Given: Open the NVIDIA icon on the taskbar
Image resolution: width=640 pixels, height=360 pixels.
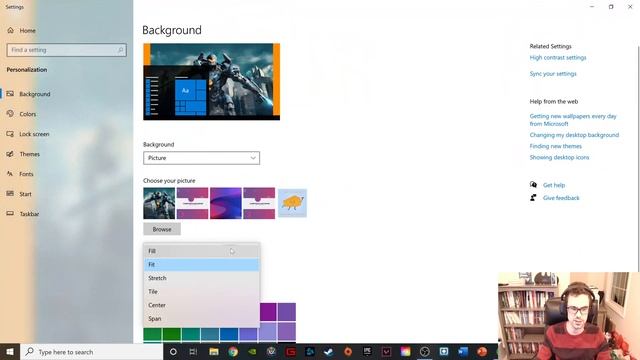Looking at the screenshot, I should coord(252,351).
